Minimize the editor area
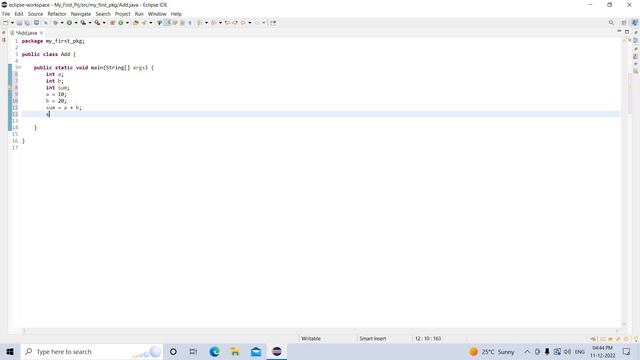The height and width of the screenshot is (360, 640). point(619,31)
